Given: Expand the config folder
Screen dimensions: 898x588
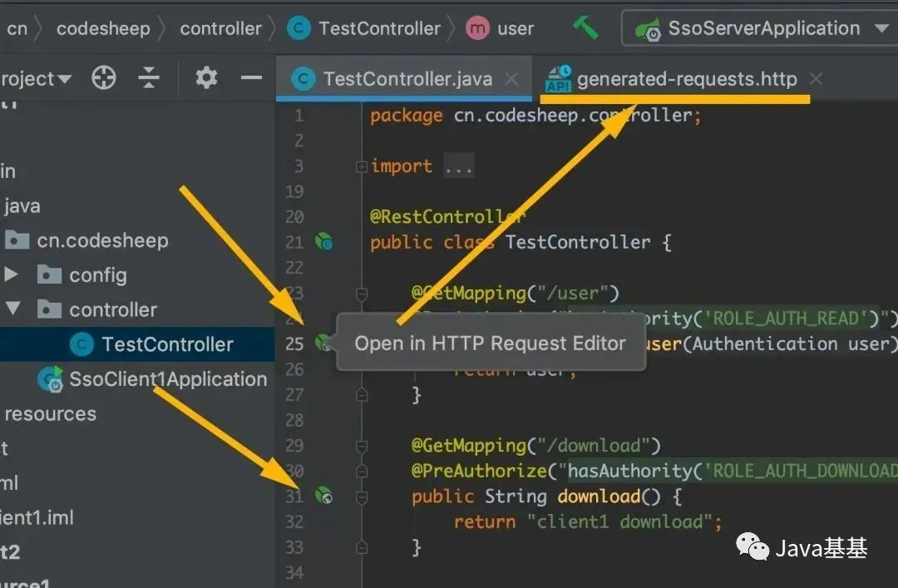Looking at the screenshot, I should tap(11, 274).
